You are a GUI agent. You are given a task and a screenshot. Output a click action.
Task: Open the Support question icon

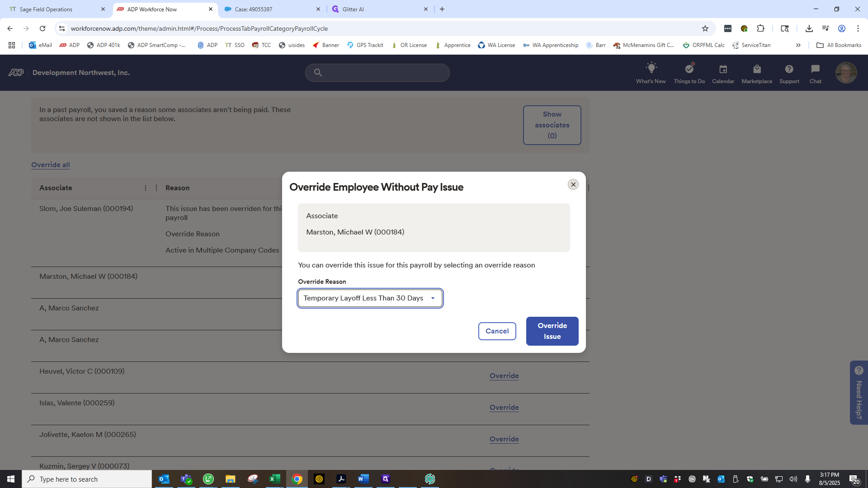789,73
